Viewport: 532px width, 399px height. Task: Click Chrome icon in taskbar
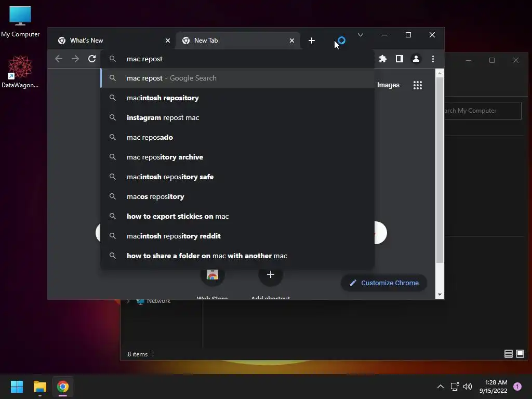(63, 387)
